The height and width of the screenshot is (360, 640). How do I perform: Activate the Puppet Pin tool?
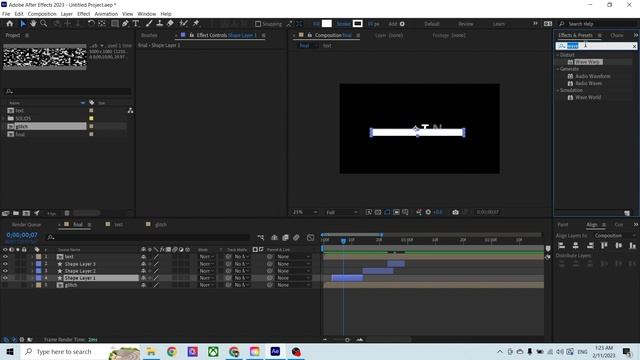196,24
